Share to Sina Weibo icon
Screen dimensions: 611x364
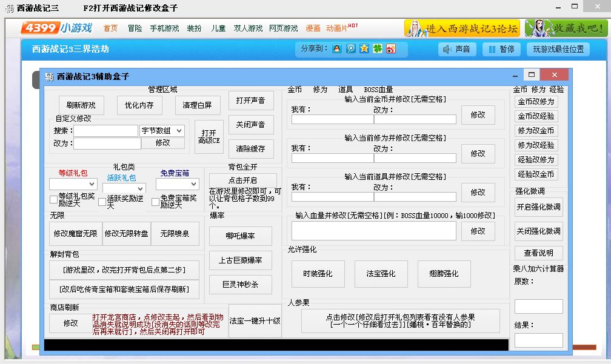(x=391, y=48)
